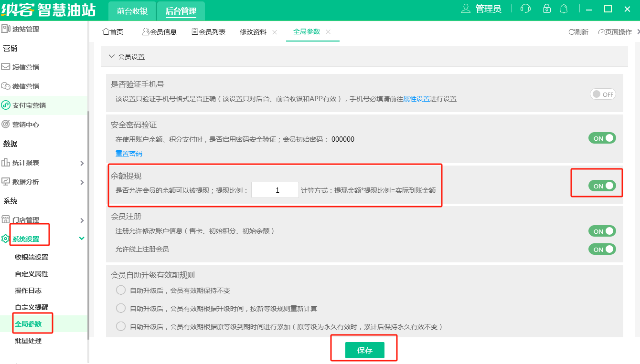Click the lock screen icon
640x364 pixels.
pos(547,9)
